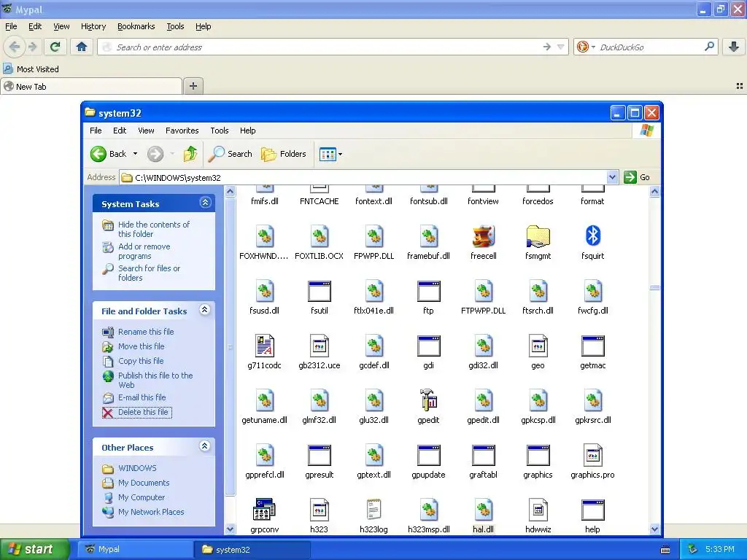Open a new tab with plus button
This screenshot has width=747, height=560.
(193, 86)
